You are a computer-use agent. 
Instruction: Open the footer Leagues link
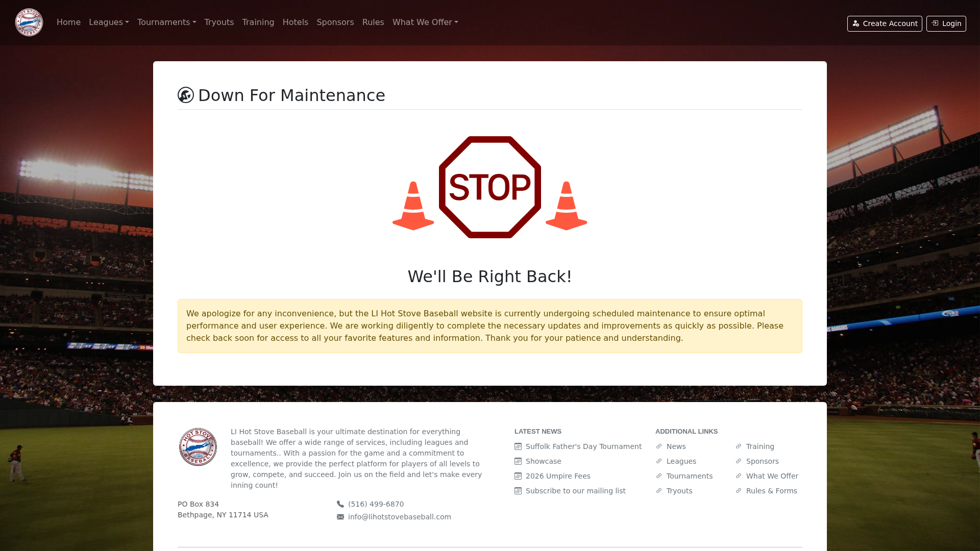[681, 461]
